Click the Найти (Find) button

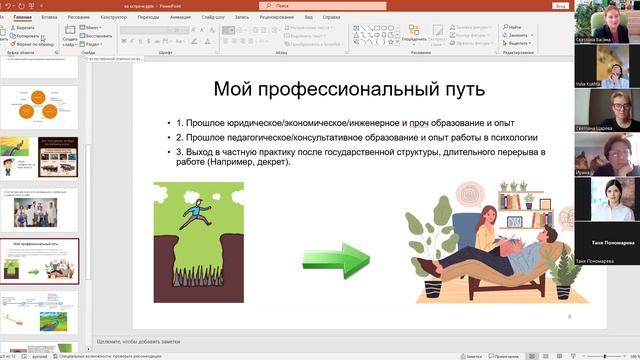512,27
